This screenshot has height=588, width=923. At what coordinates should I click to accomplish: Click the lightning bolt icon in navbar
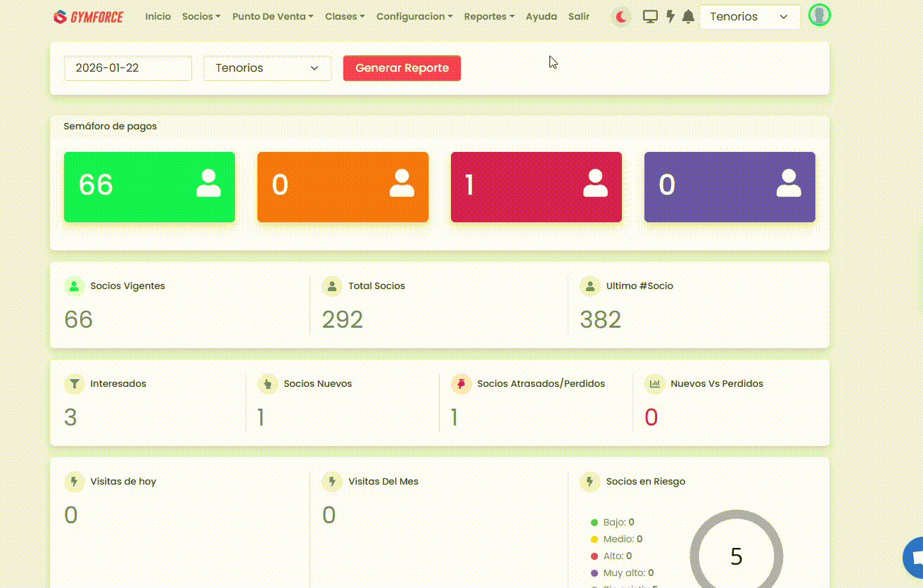pyautogui.click(x=670, y=17)
